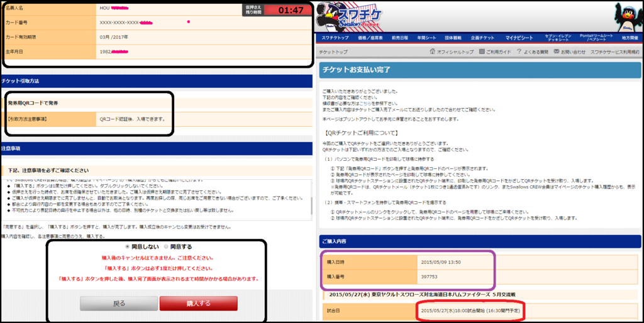Image resolution: width=644 pixels, height=323 pixels.
Task: Click the 下記、注意事項を必ずご確認ください heading
Action: coord(48,170)
